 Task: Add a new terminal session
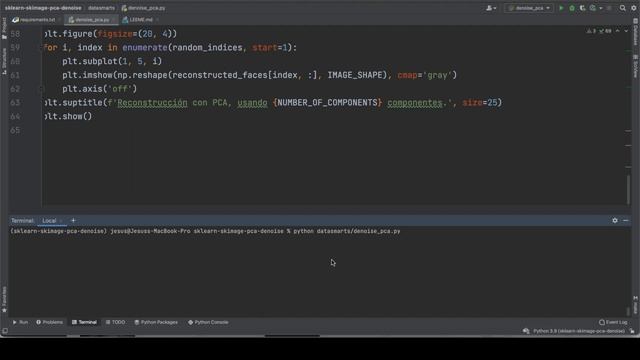[73, 220]
